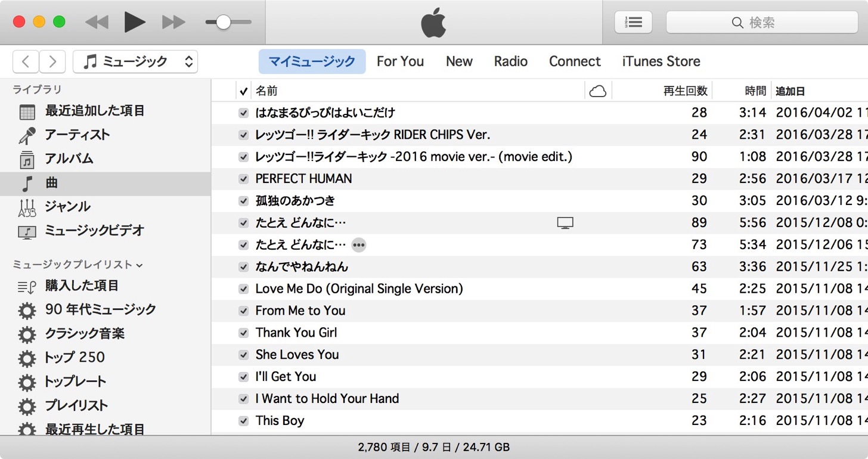Click the date 2016/03/17 on PERFECT HUMAN row
Viewport: 868px width, 459px height.
tap(821, 179)
